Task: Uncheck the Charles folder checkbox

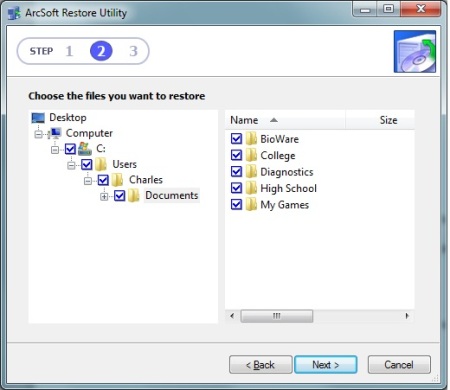Action: pos(103,180)
